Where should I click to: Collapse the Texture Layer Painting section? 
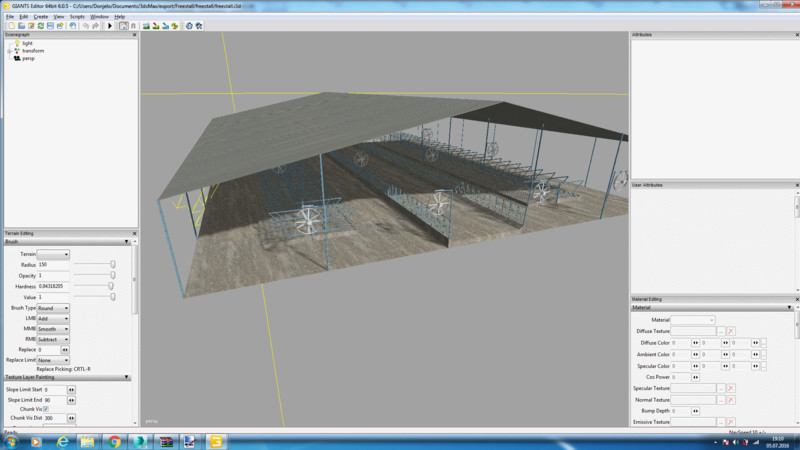[127, 377]
